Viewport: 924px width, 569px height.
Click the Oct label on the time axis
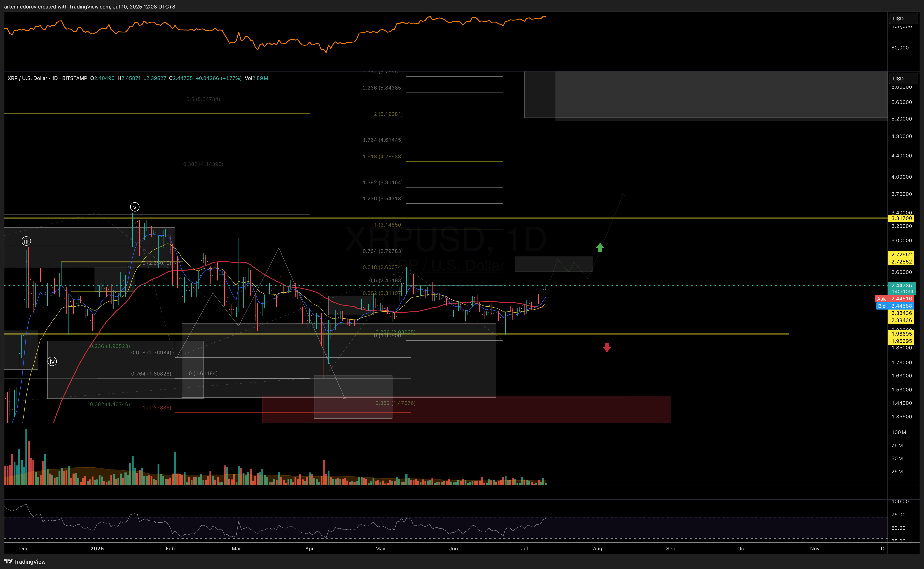pos(741,549)
